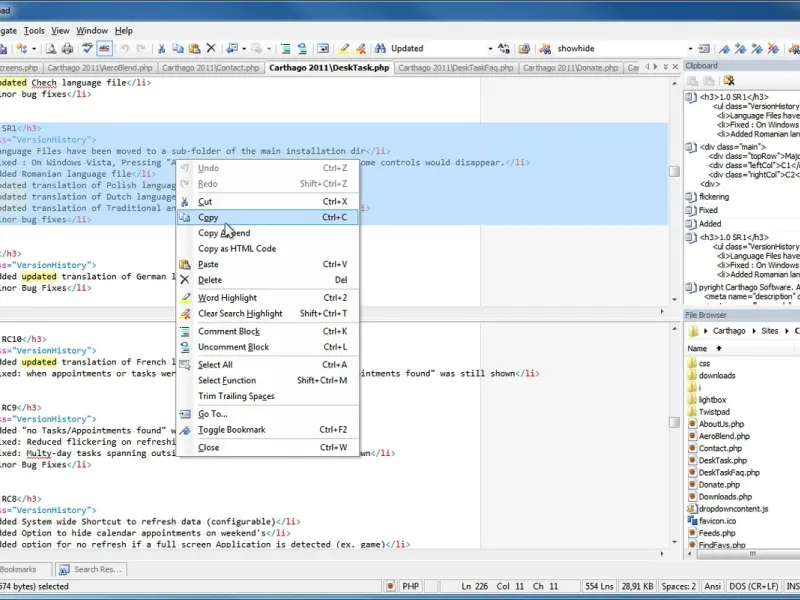
Task: Click the Copy toolbar icon
Action: pyautogui.click(x=178, y=48)
